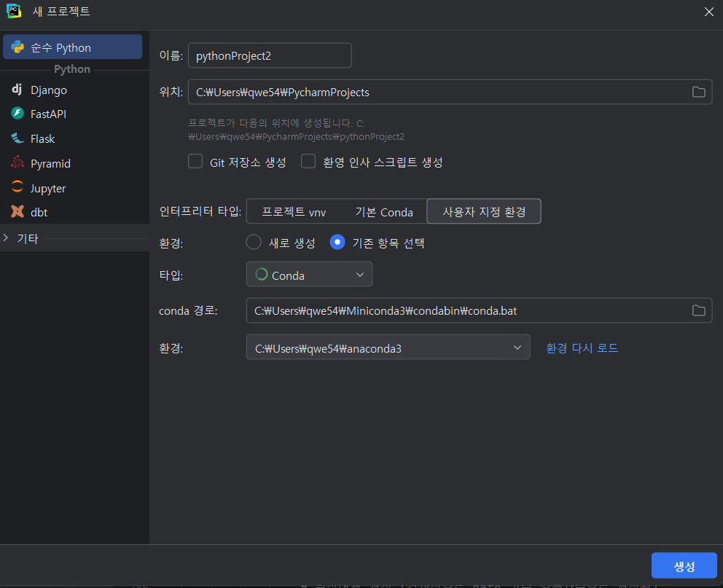Click the Flask project type icon
Image resolution: width=723 pixels, height=588 pixels.
[17, 138]
